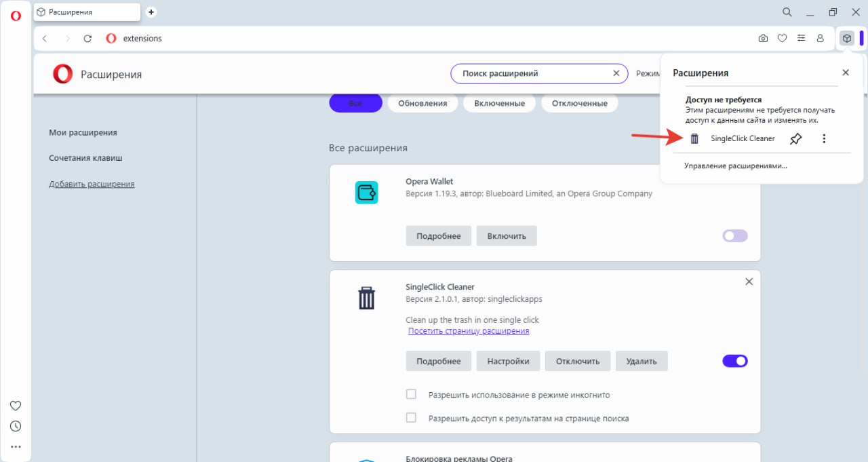The width and height of the screenshot is (868, 462).
Task: Pin SingleClick Cleaner to the toolbar
Action: click(x=796, y=138)
